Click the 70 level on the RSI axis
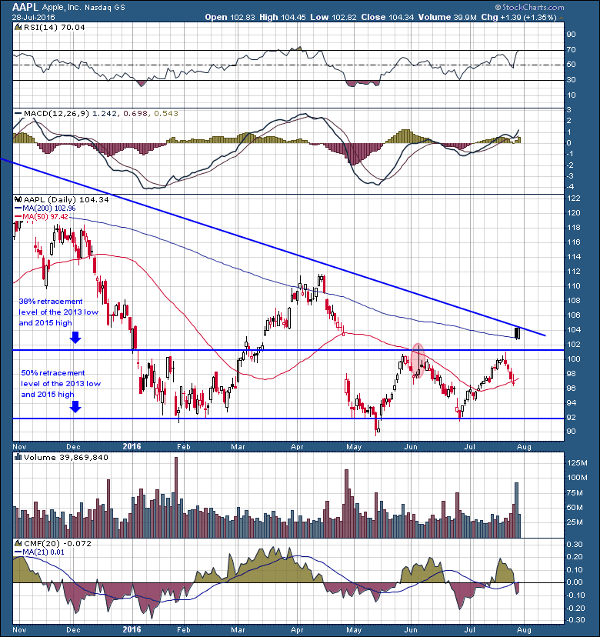Viewport: 600px width, 637px height. [571, 50]
